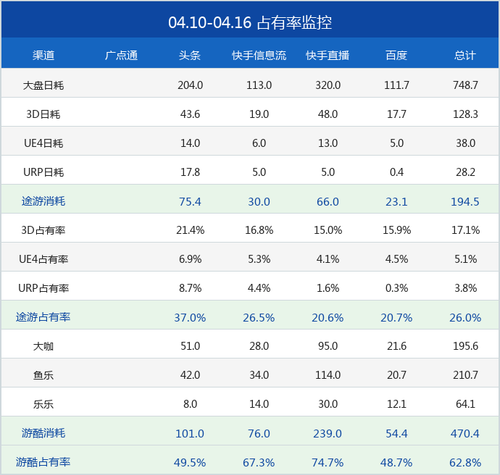Select the "广点通" column header
Screen dimensions: 500x475
click(x=121, y=55)
